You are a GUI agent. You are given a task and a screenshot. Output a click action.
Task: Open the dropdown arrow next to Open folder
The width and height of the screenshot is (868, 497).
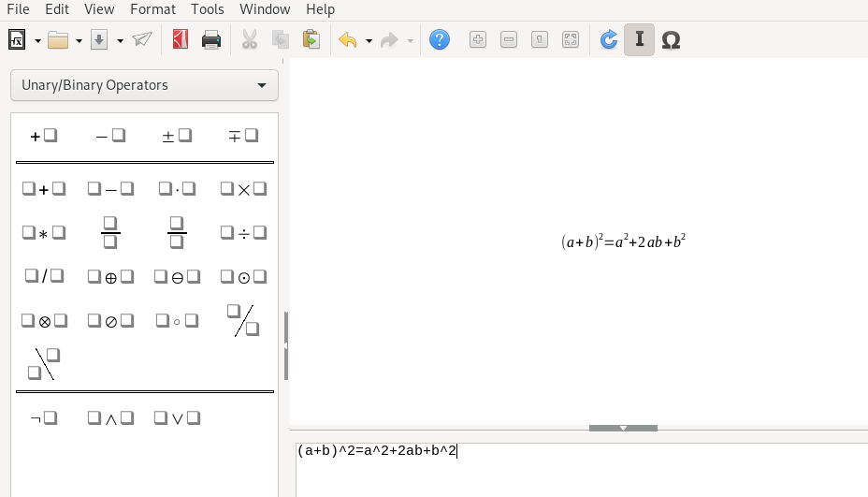pos(80,40)
